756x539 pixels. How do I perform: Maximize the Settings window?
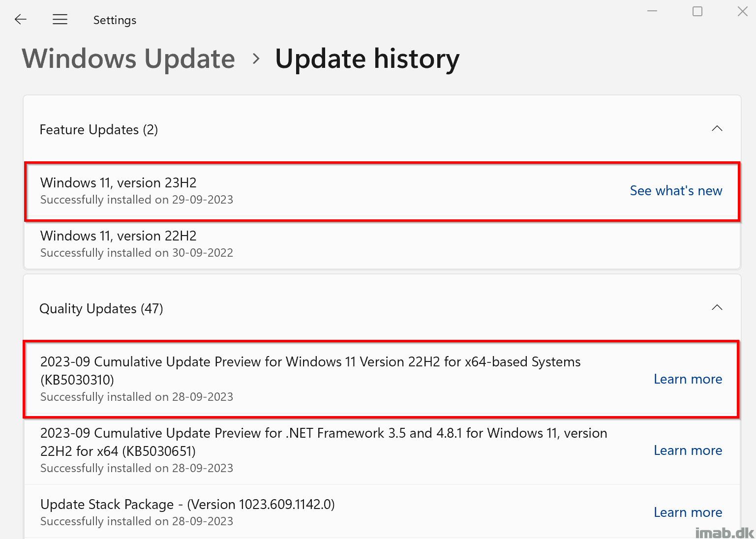697,11
